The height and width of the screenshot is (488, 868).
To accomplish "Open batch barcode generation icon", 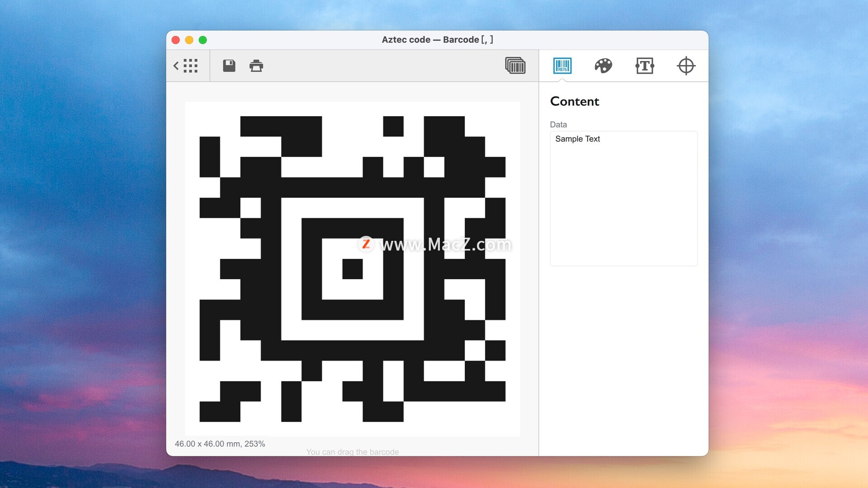I will click(515, 66).
